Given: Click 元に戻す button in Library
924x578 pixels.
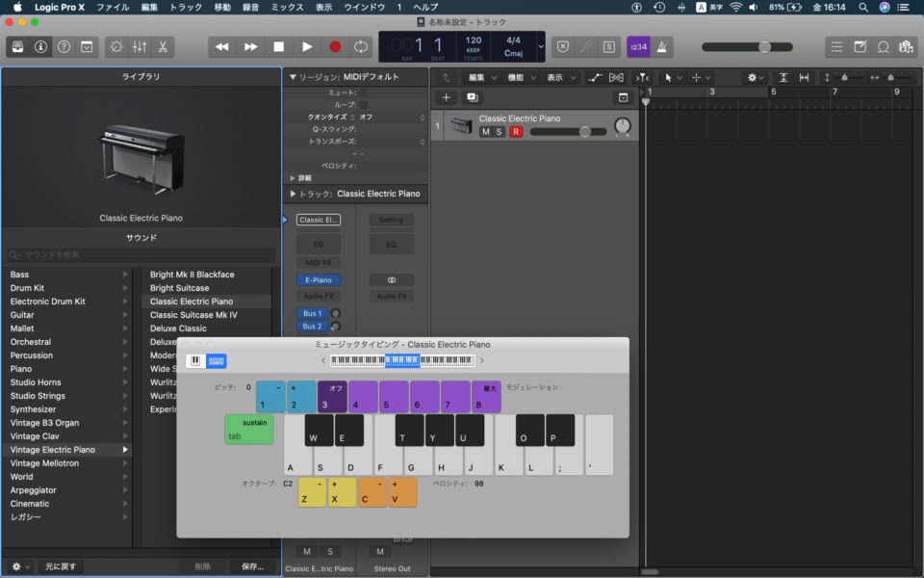Looking at the screenshot, I should click(x=61, y=566).
